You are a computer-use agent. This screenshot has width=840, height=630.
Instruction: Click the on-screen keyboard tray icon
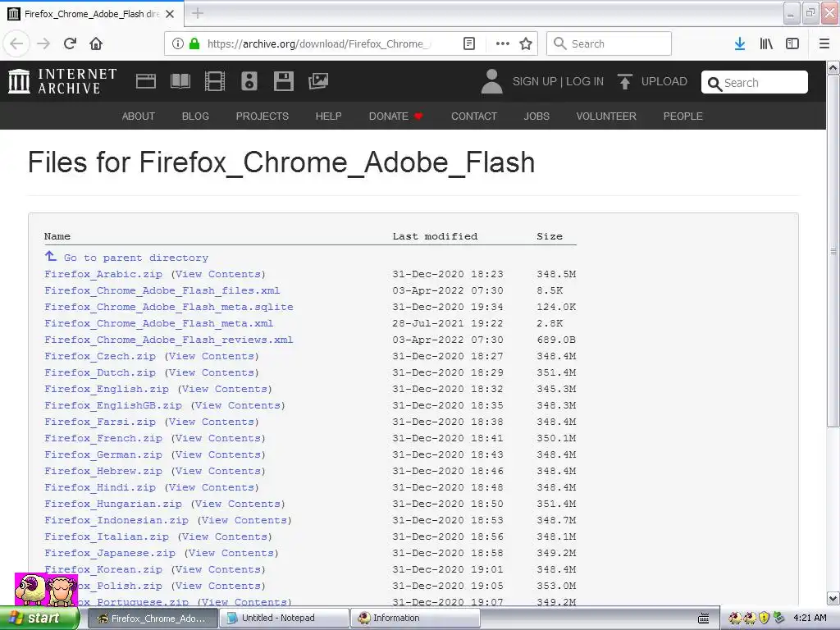(x=703, y=619)
